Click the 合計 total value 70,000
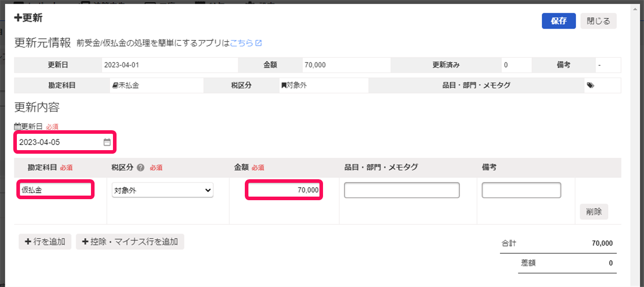The image size is (644, 287). pyautogui.click(x=602, y=244)
